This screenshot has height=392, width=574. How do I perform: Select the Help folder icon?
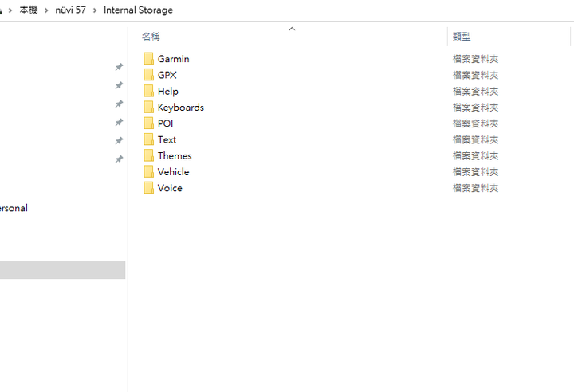point(148,91)
